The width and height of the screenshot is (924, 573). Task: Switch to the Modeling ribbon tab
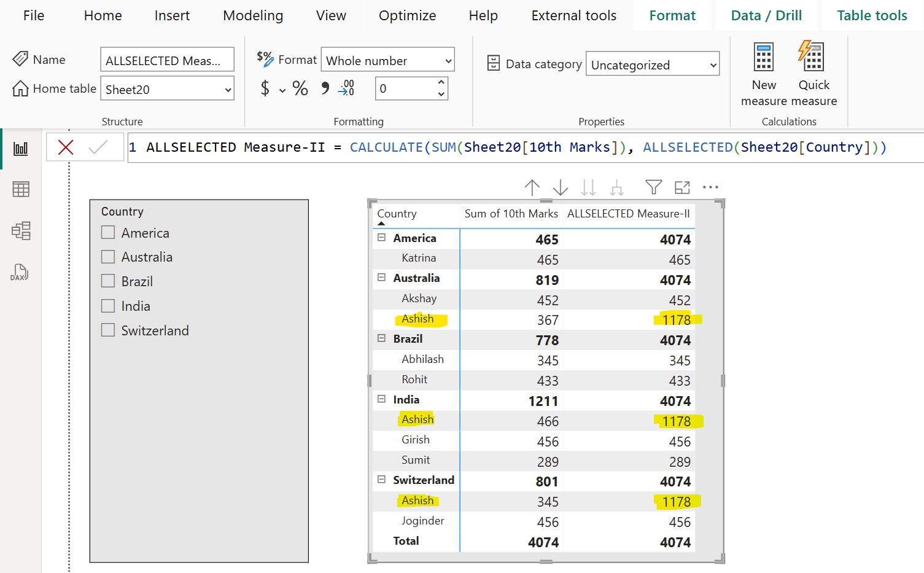(253, 15)
